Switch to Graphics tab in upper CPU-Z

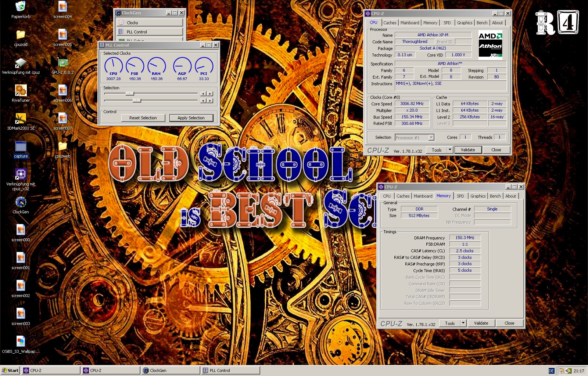465,23
